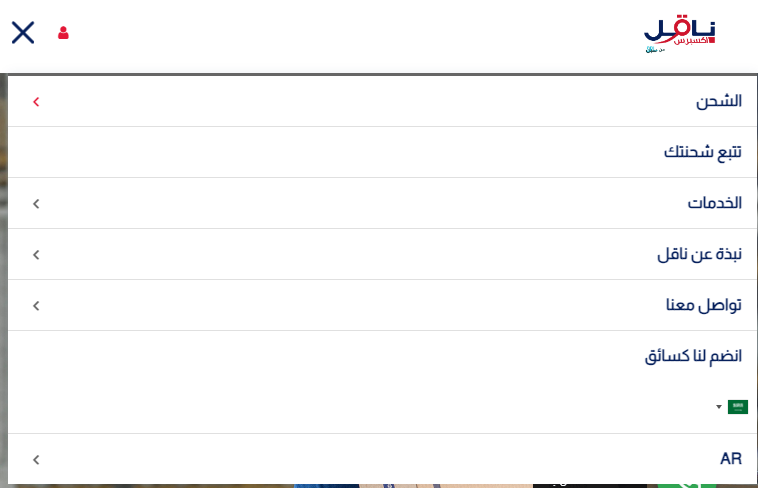The width and height of the screenshot is (758, 488).
Task: Open the تتبع شحنتك tracking link
Action: coord(703,152)
